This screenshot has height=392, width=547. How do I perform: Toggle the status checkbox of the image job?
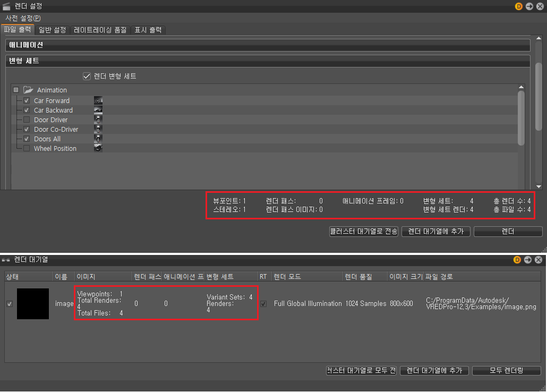(10, 304)
